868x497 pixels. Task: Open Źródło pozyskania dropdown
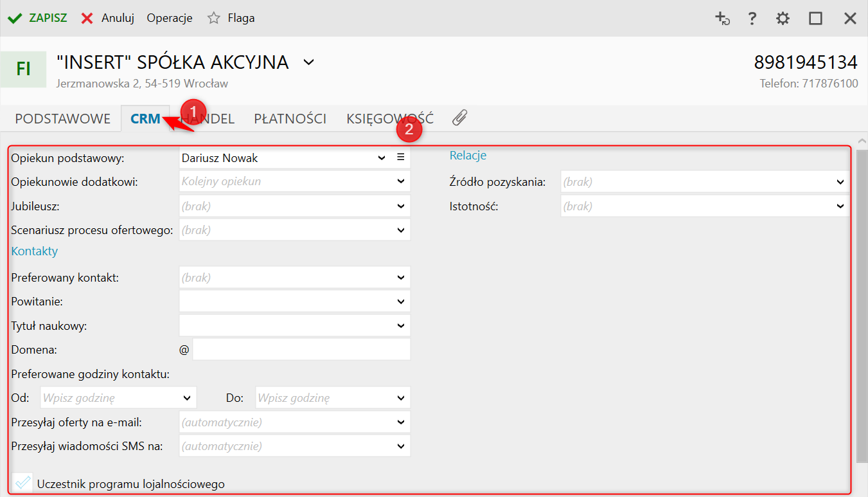click(x=840, y=182)
